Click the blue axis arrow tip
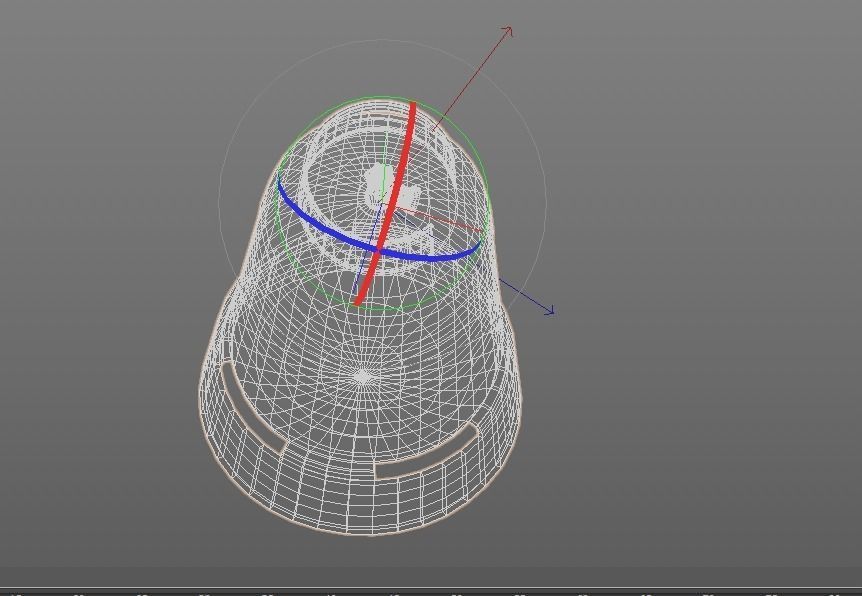Image resolution: width=862 pixels, height=596 pixels. (549, 311)
